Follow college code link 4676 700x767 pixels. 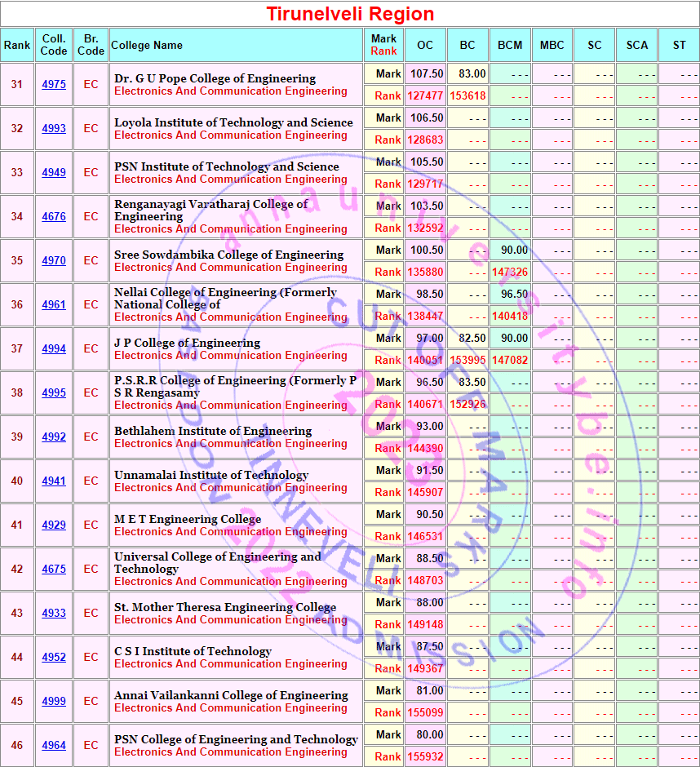click(x=54, y=217)
